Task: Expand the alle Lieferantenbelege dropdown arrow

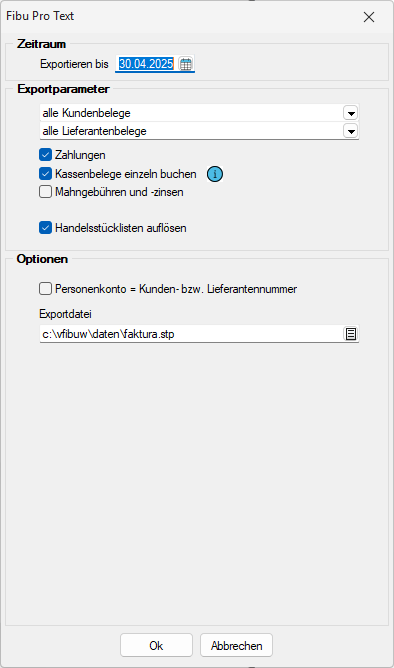Action: click(351, 131)
